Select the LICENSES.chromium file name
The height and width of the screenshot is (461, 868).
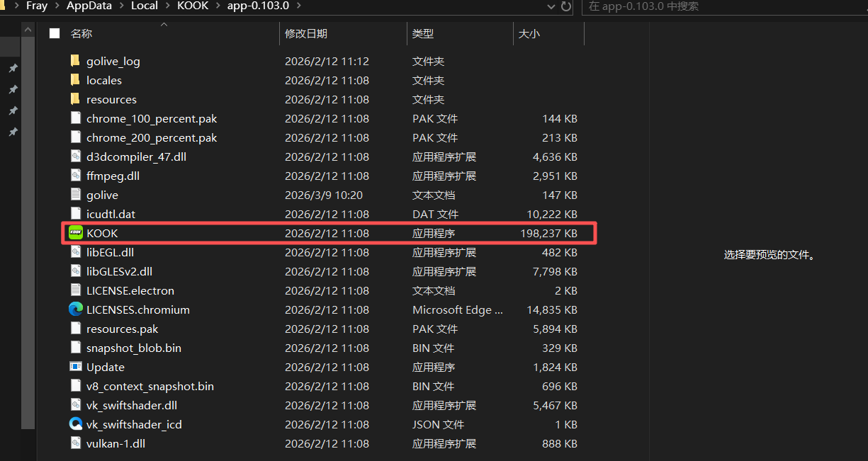(138, 309)
